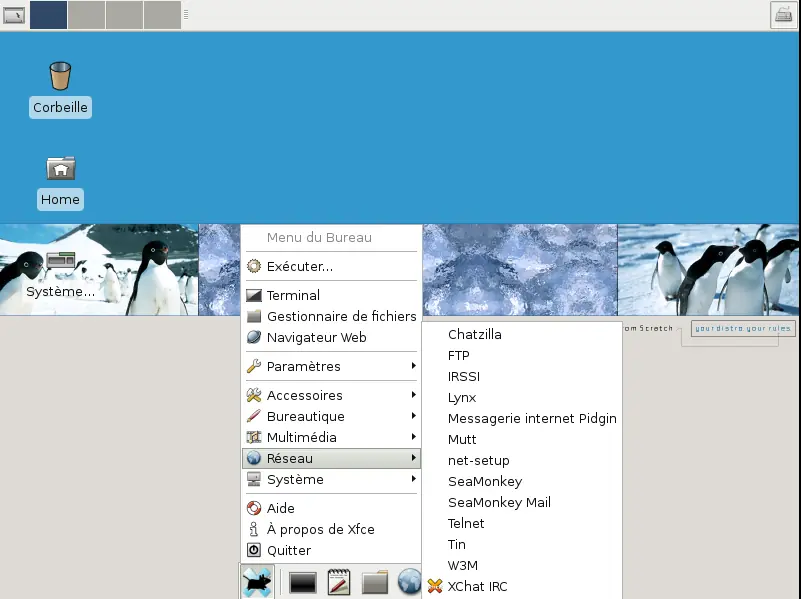Screen dimensions: 801x599
Task: Select Quitter menu entry
Action: [x=331, y=550]
